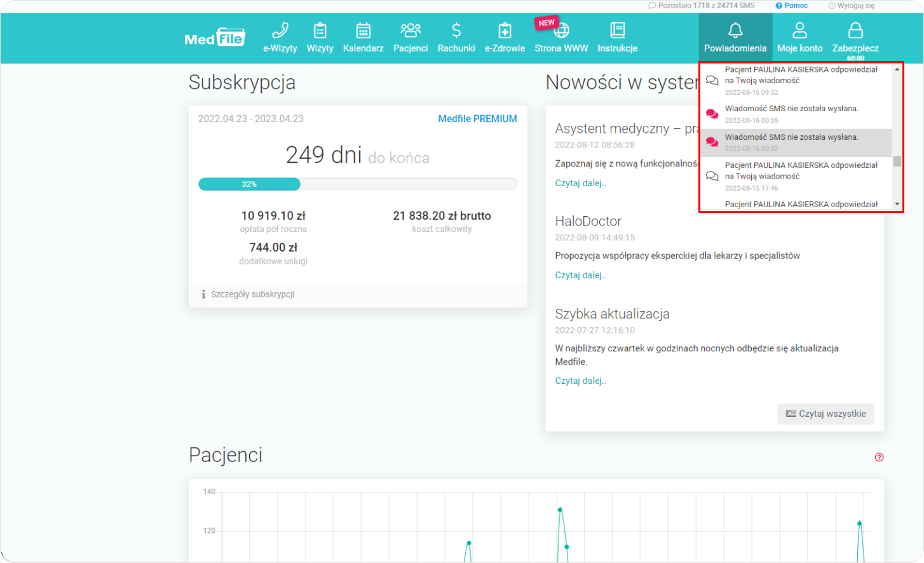Open Moje konto user icon
The width and height of the screenshot is (924, 563).
click(800, 30)
